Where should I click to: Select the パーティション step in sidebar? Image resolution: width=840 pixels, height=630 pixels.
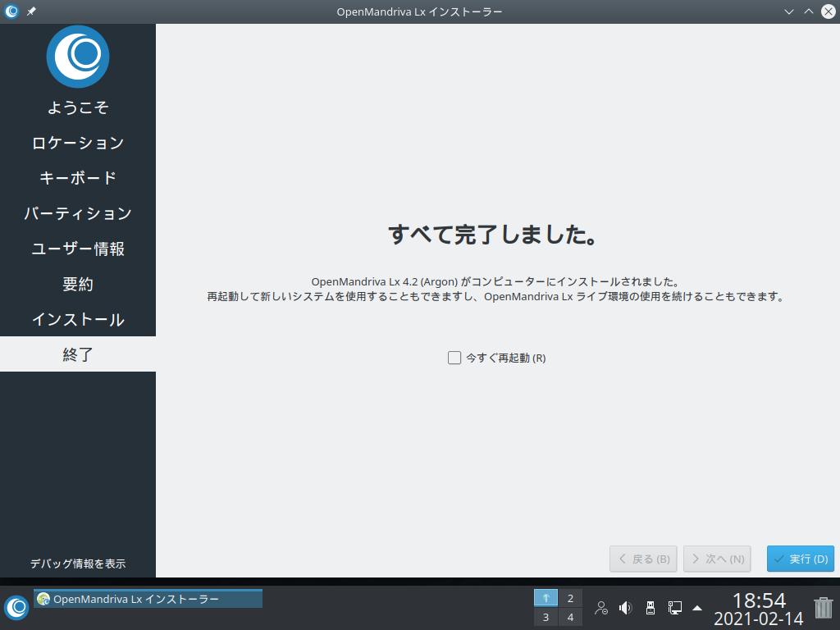point(78,213)
